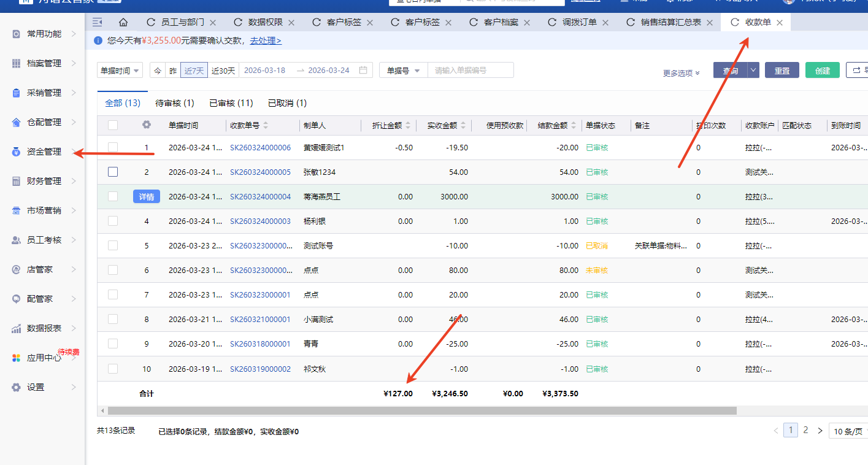Image resolution: width=868 pixels, height=465 pixels.
Task: Click the 数据报表 chart icon
Action: pos(17,329)
